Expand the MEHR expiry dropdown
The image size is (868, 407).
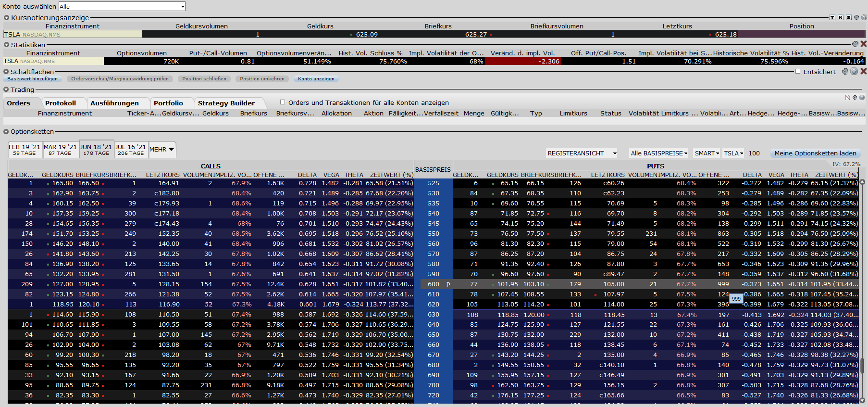[162, 150]
